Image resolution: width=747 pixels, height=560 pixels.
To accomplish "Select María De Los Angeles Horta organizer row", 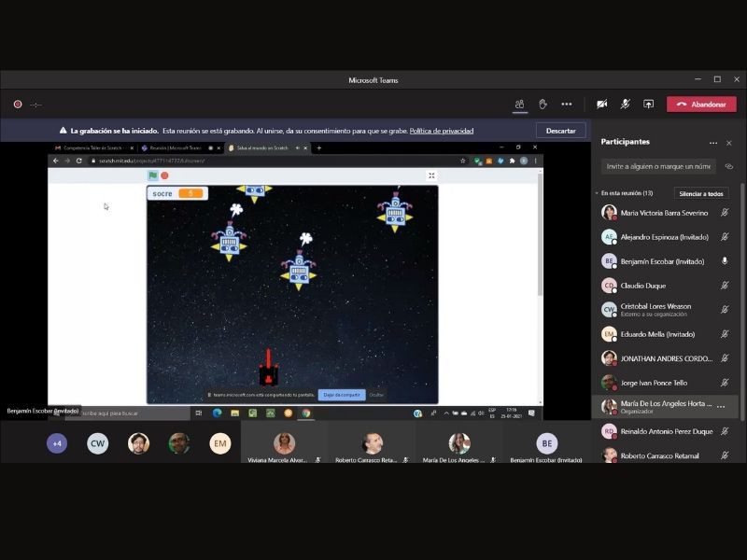I will [x=665, y=407].
